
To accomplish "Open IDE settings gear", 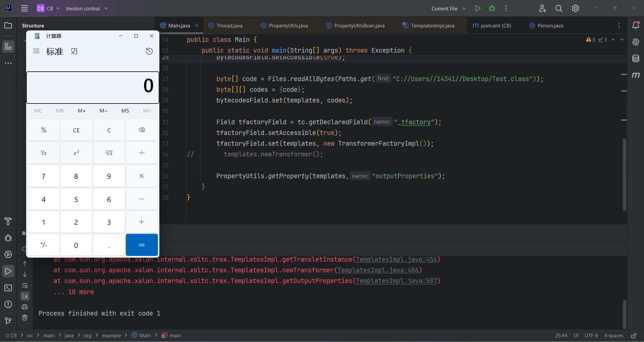I will click(x=575, y=8).
